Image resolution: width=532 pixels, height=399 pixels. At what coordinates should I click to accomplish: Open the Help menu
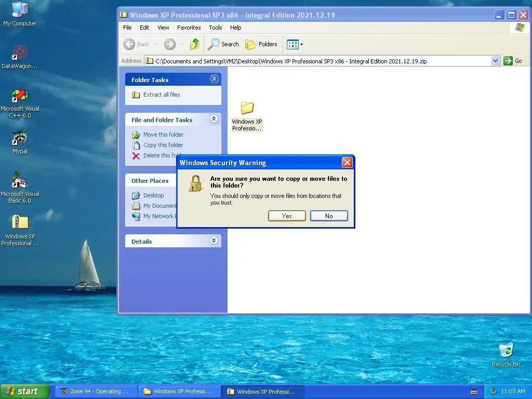click(235, 28)
